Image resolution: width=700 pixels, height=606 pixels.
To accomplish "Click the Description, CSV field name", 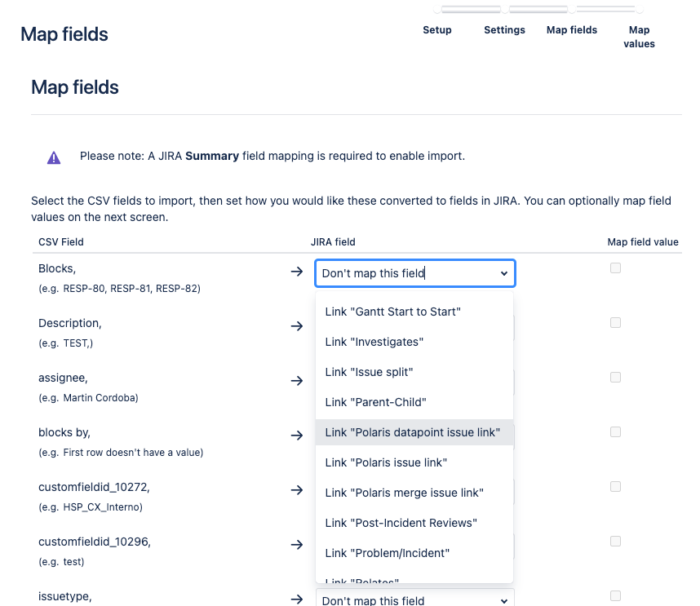I will (70, 323).
